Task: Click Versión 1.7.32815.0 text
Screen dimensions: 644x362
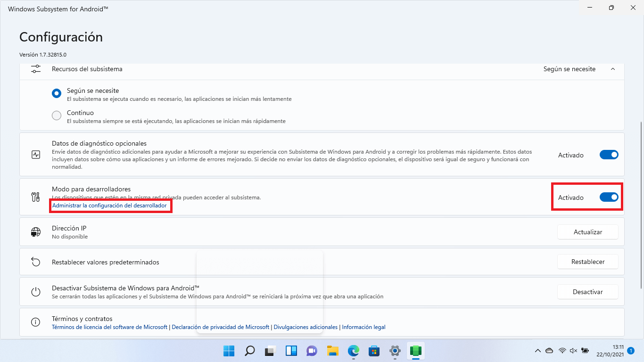Action: pyautogui.click(x=43, y=55)
